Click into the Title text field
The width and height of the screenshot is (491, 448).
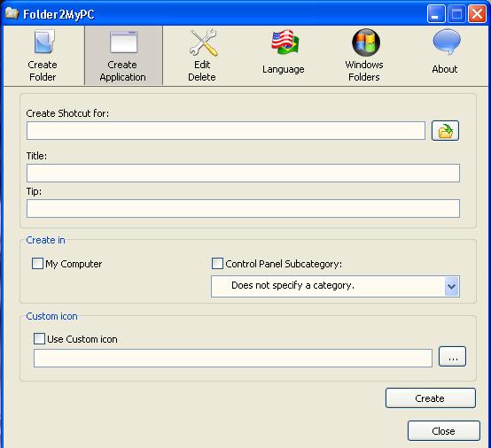click(x=243, y=173)
